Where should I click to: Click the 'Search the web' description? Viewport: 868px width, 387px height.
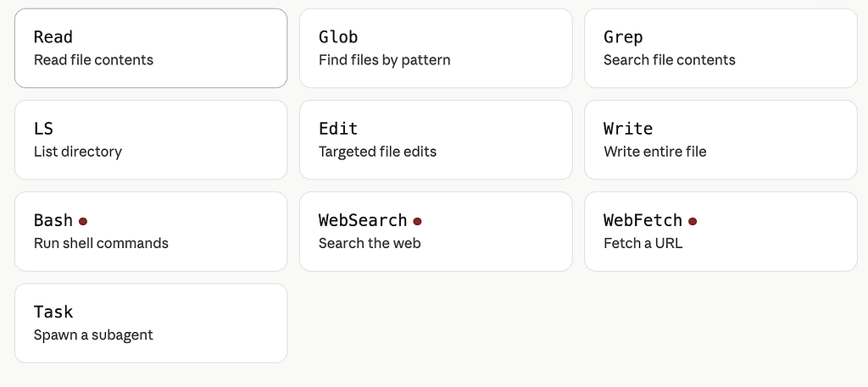pyautogui.click(x=370, y=243)
